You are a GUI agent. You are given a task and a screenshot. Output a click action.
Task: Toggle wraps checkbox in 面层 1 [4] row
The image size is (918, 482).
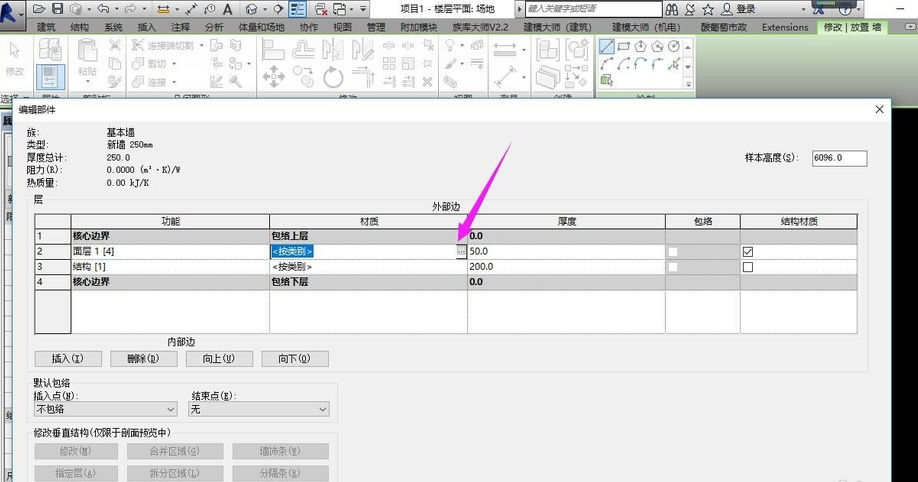673,252
